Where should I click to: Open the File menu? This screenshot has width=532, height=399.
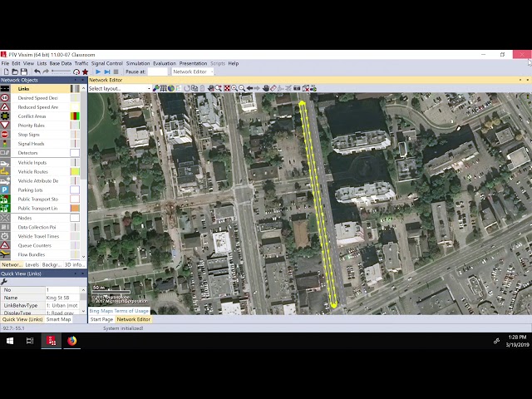tap(5, 63)
